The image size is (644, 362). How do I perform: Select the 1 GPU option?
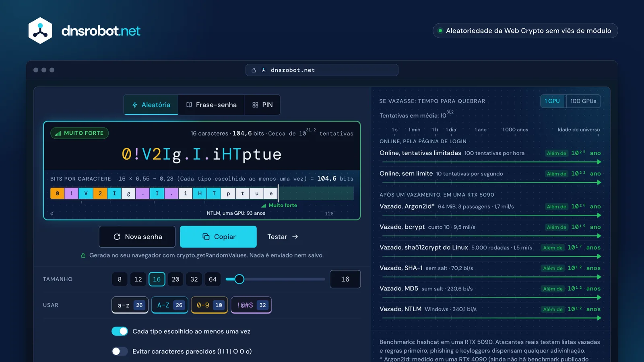[553, 101]
